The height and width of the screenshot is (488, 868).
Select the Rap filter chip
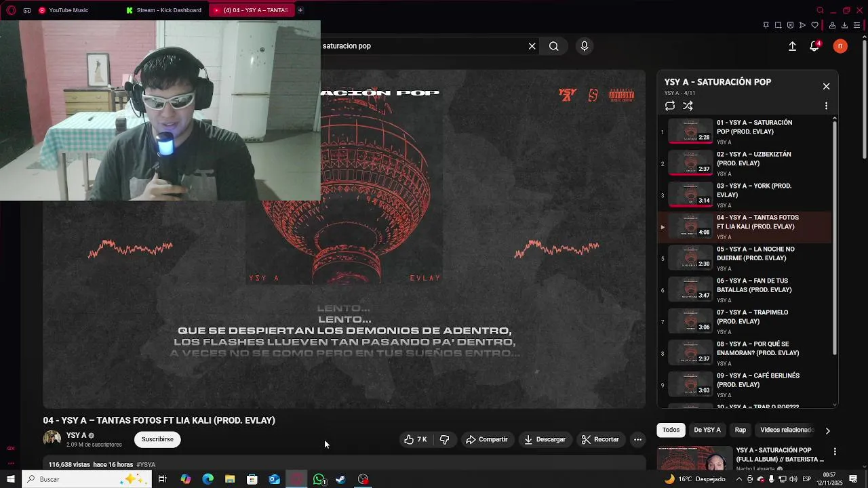741,430
